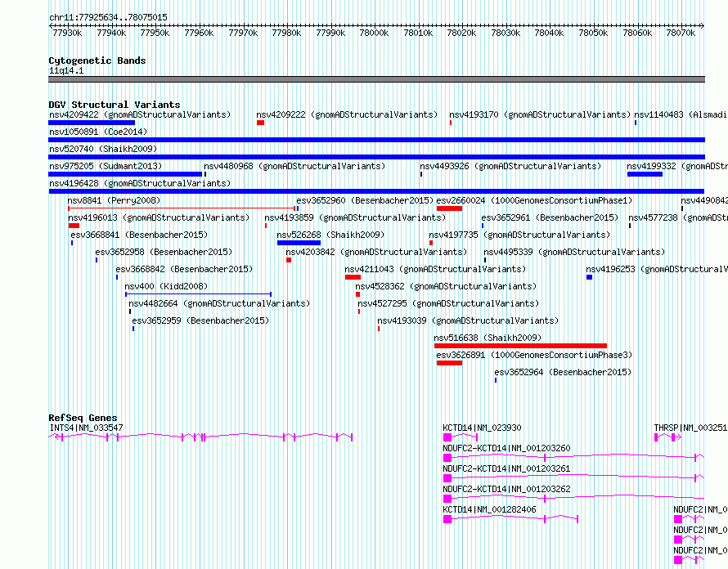Click the nsv4196428 variant label

tap(140, 183)
